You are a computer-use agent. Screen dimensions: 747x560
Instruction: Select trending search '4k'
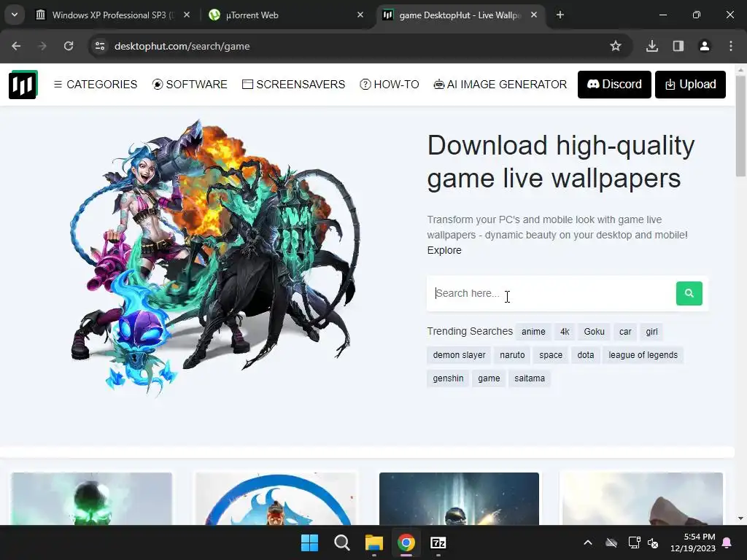[x=565, y=332]
